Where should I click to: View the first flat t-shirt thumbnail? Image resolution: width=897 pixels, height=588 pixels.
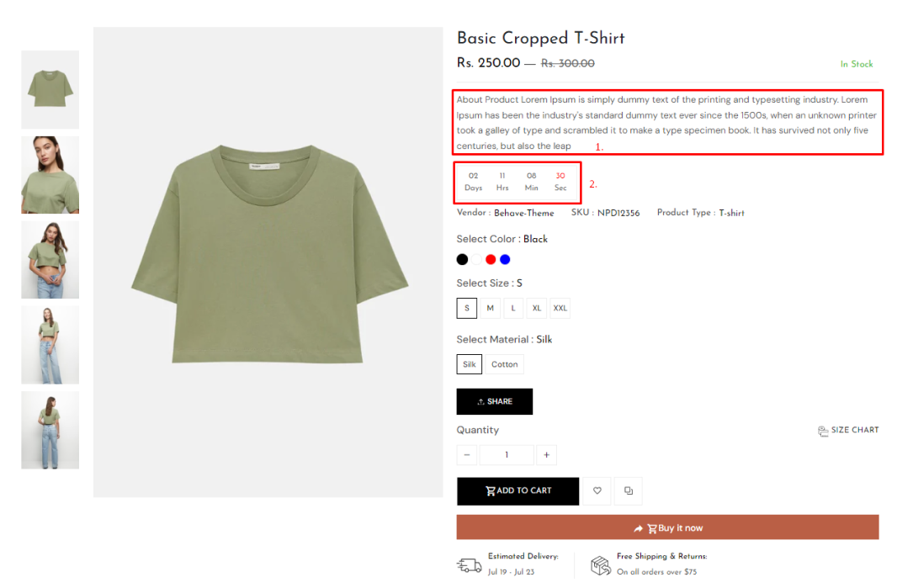tap(50, 89)
